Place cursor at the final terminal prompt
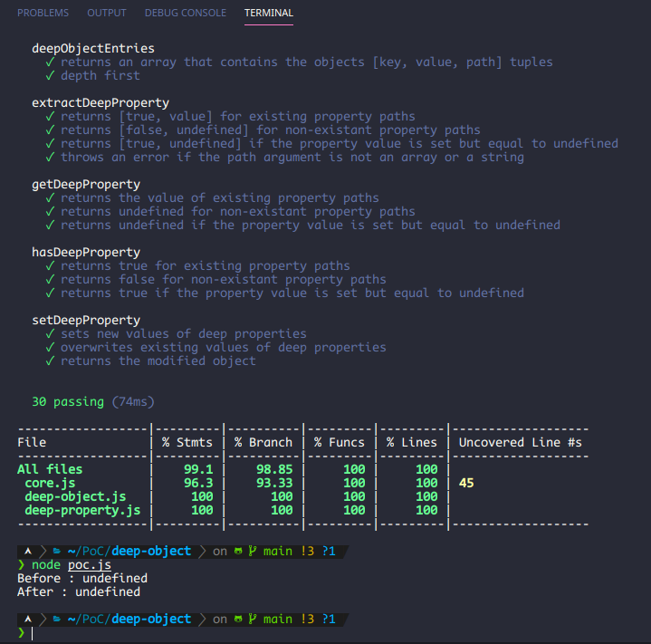The height and width of the screenshot is (644, 651). [32, 633]
